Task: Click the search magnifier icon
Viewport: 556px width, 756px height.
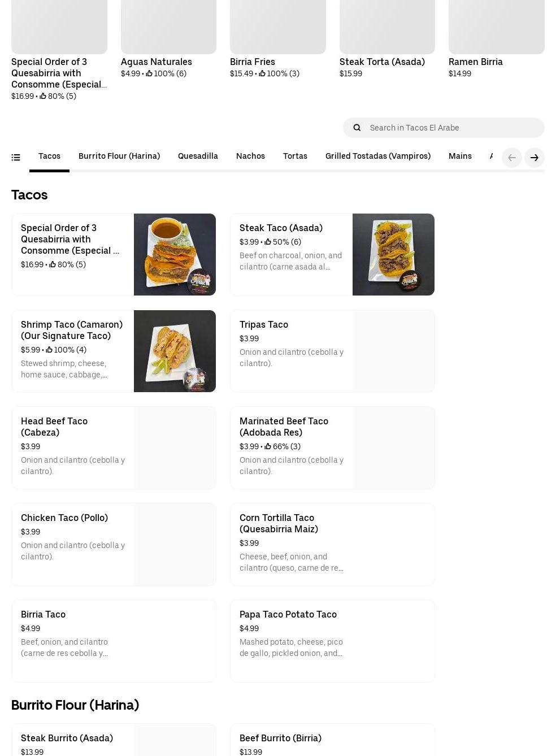Action: 357,128
